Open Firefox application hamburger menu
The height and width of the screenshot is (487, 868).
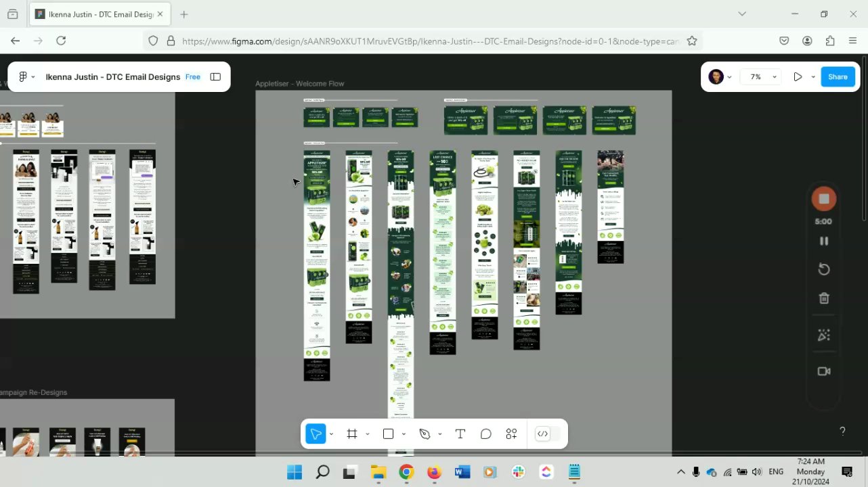853,41
